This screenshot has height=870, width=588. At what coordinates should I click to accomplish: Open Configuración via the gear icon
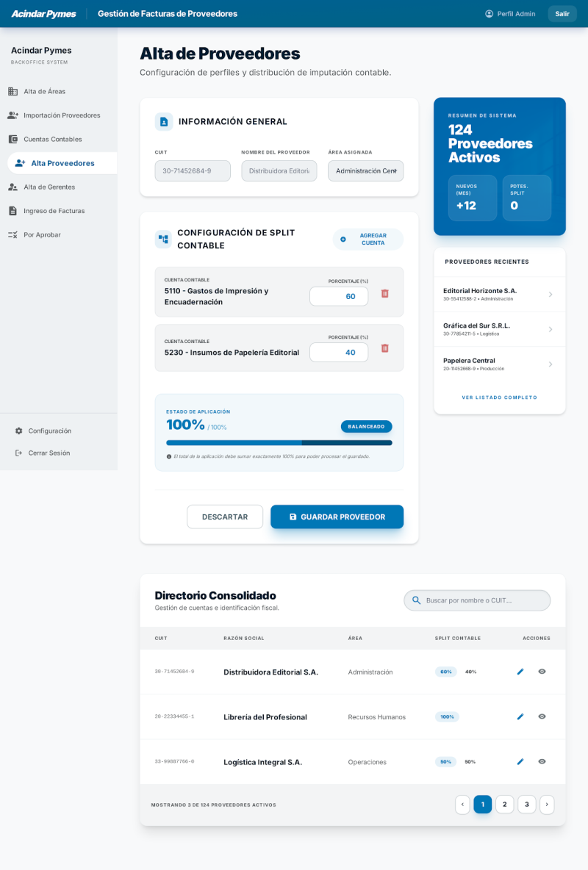(19, 431)
